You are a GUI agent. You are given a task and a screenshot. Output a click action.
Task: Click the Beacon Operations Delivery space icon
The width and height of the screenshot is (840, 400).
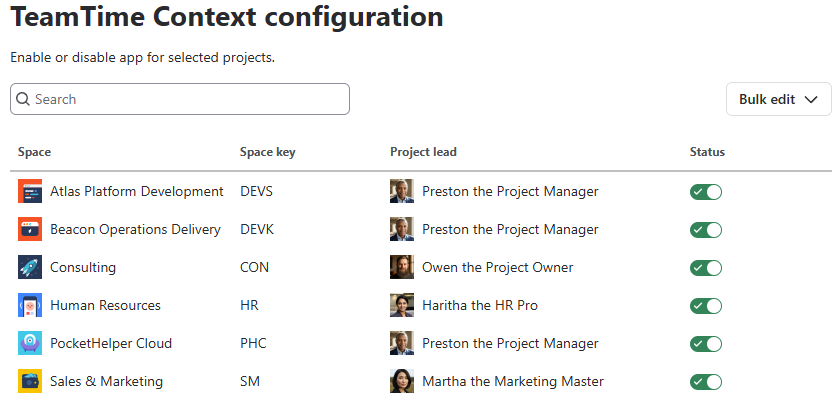click(x=30, y=229)
